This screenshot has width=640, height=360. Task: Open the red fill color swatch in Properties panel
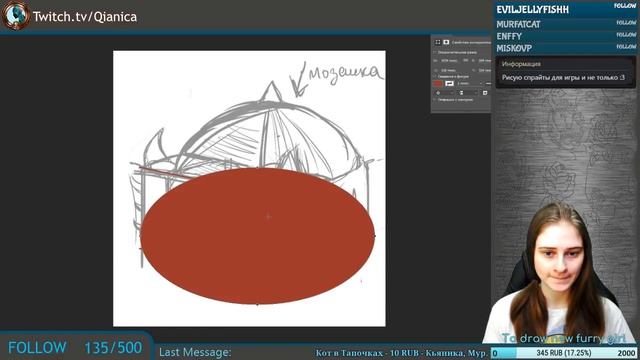[x=438, y=83]
